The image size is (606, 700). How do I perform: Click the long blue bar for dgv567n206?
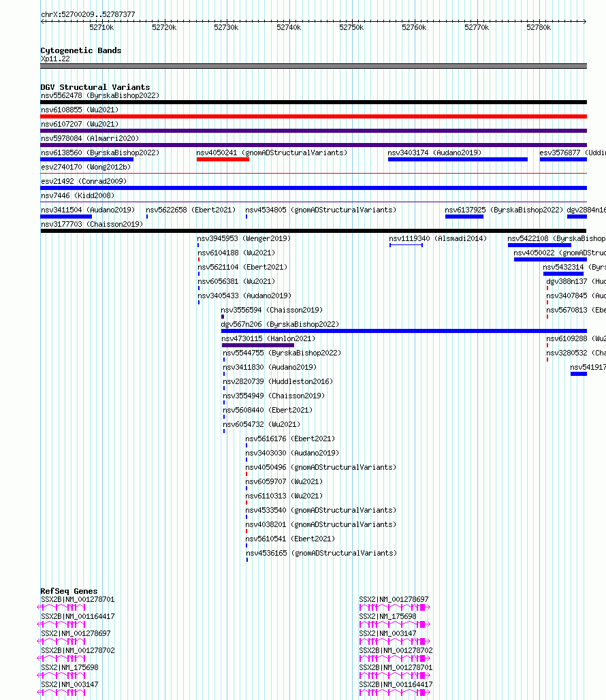coord(404,331)
